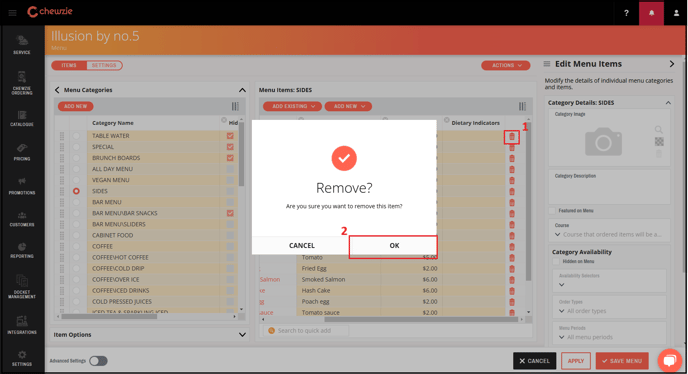Click the Chewzie logo

coord(50,11)
